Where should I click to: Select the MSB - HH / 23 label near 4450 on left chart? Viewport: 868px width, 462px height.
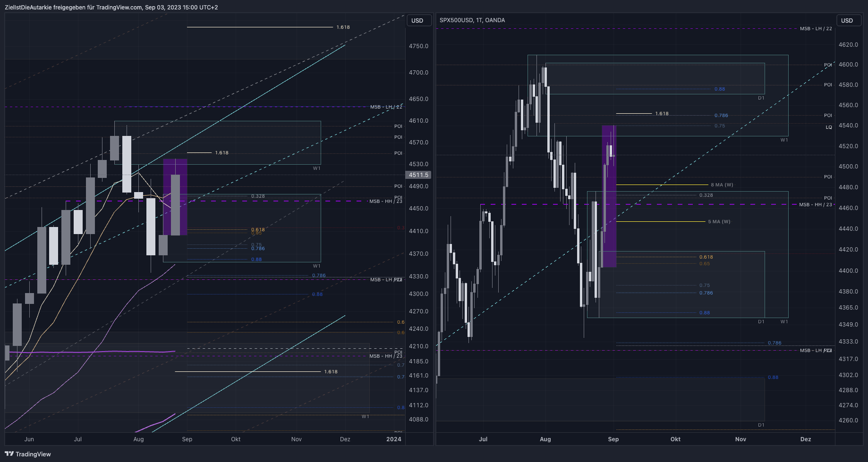(x=386, y=202)
